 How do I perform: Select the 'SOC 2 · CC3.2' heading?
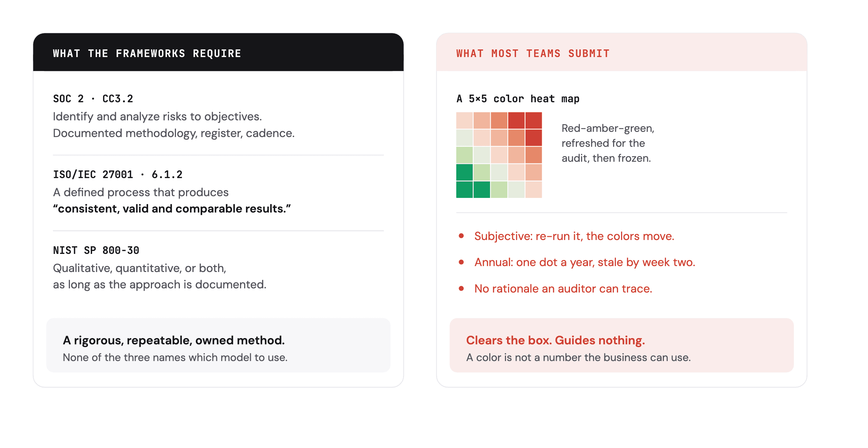pos(93,99)
